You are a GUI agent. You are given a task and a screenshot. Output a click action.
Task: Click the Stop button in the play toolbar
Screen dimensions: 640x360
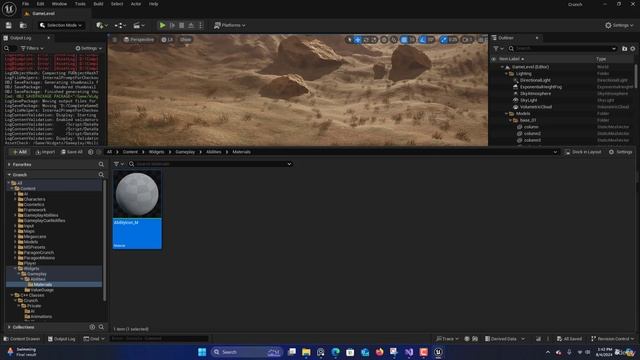click(x=182, y=25)
